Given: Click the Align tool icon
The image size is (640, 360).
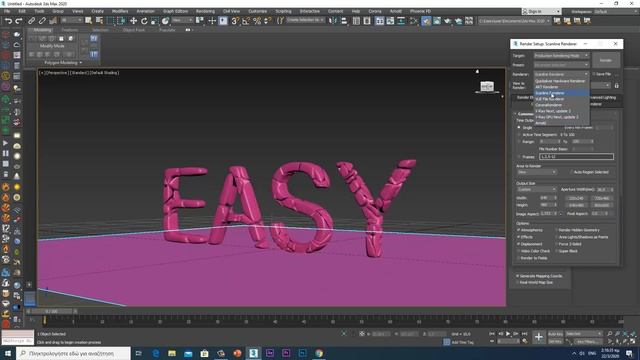Looking at the screenshot, I should pyautogui.click(x=344, y=21).
